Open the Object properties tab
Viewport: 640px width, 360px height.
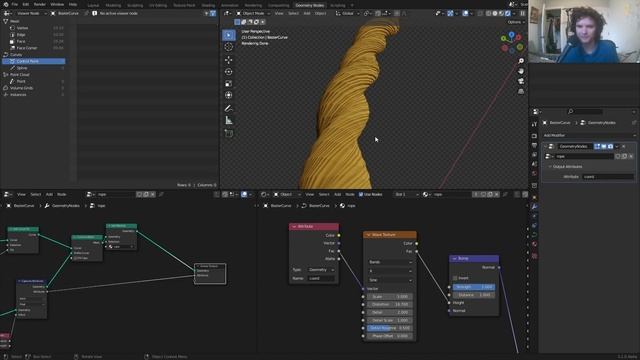click(x=534, y=198)
